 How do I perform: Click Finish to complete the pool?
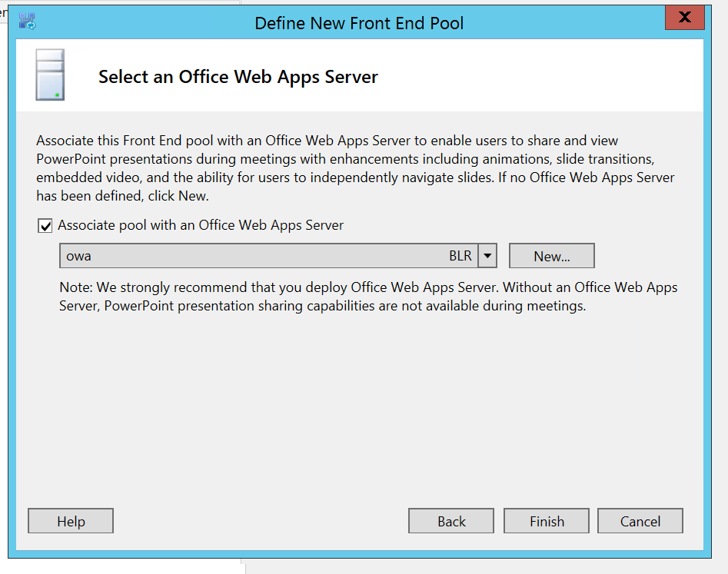[x=547, y=521]
